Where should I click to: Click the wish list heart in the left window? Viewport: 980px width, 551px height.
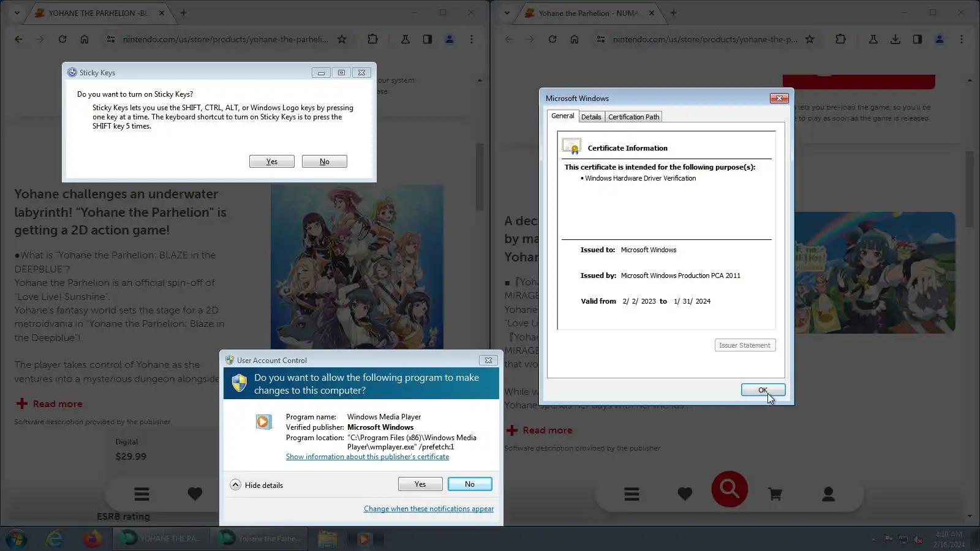(x=195, y=494)
